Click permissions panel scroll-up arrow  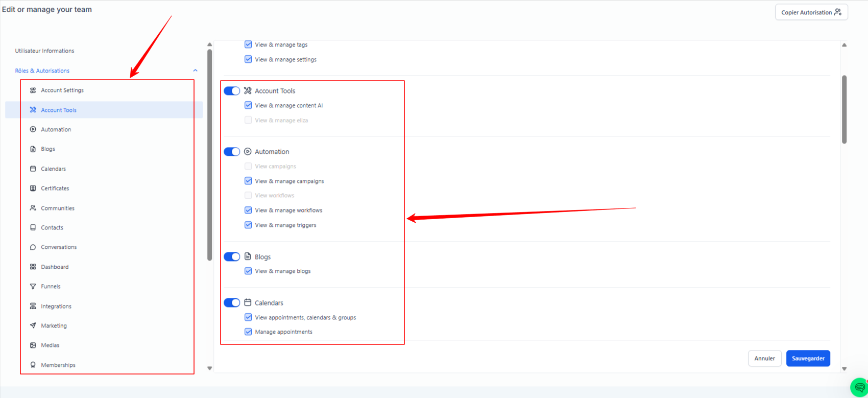[x=844, y=45]
